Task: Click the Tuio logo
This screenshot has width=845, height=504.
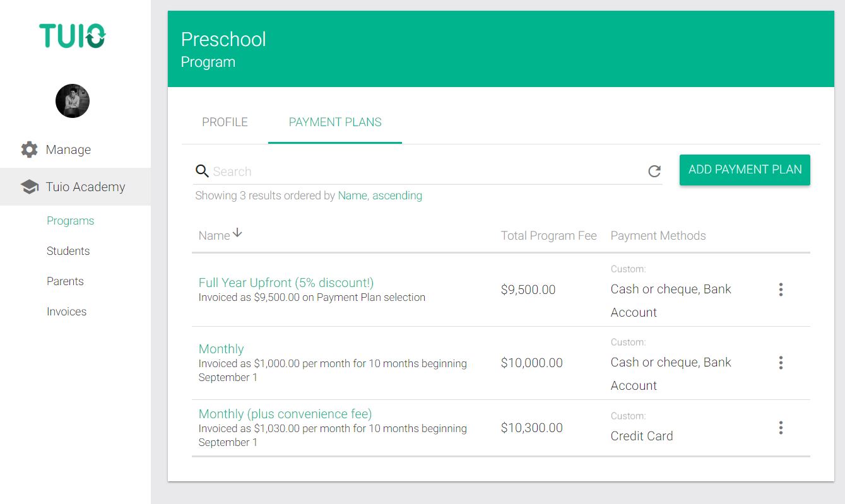Action: click(73, 36)
